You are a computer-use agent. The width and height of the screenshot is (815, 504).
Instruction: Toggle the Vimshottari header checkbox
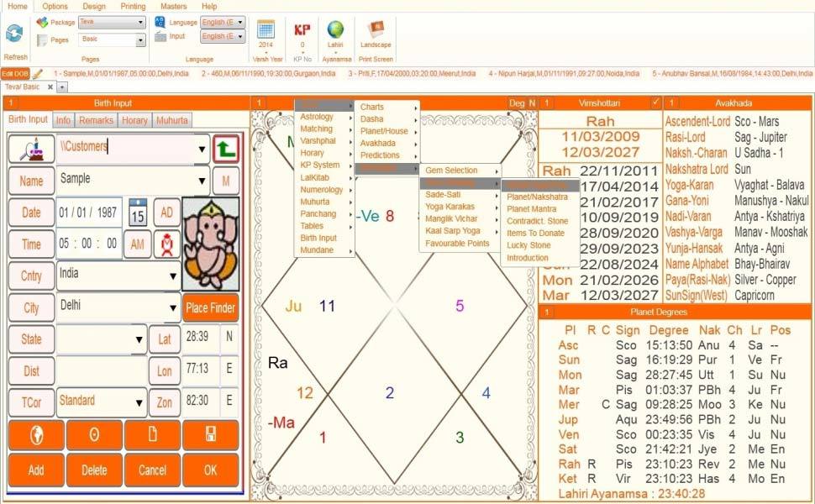point(656,102)
